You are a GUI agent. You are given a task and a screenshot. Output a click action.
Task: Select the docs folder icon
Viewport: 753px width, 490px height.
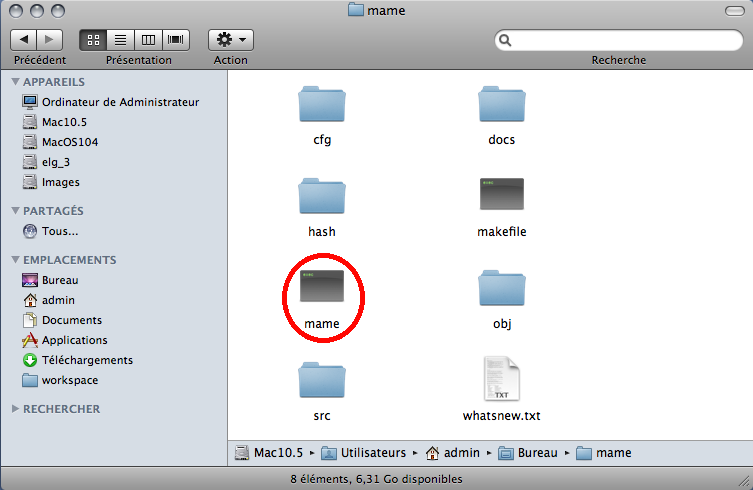click(x=502, y=104)
